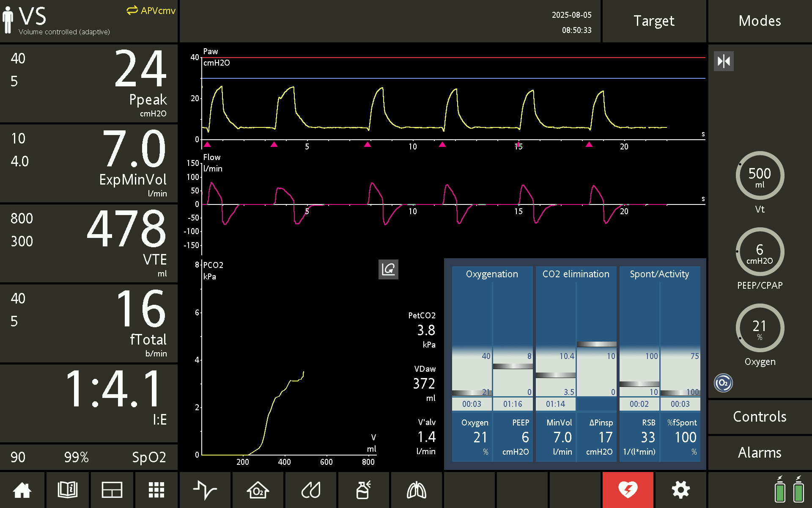
Task: Click the inspiratory hold waveform icon
Action: pos(205,490)
